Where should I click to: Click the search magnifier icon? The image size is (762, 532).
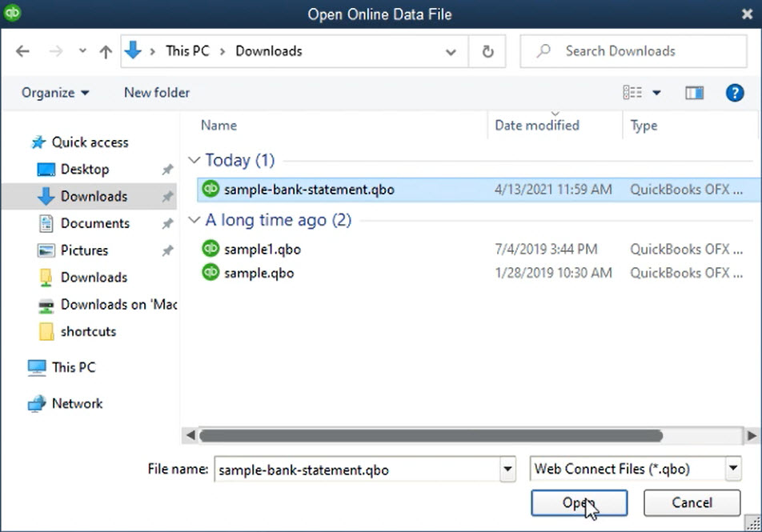pyautogui.click(x=543, y=50)
